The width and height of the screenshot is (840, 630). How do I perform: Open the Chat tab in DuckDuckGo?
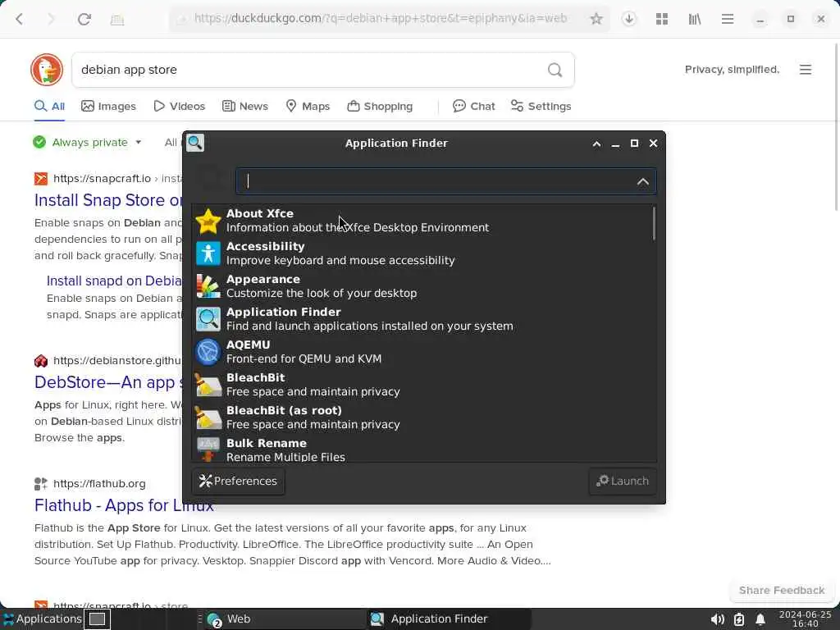tap(474, 106)
